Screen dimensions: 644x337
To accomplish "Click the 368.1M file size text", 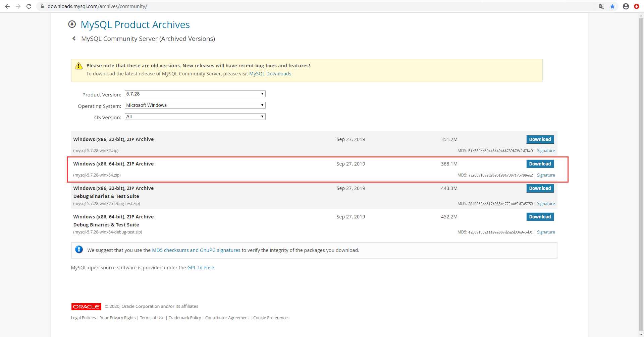I will pyautogui.click(x=449, y=164).
